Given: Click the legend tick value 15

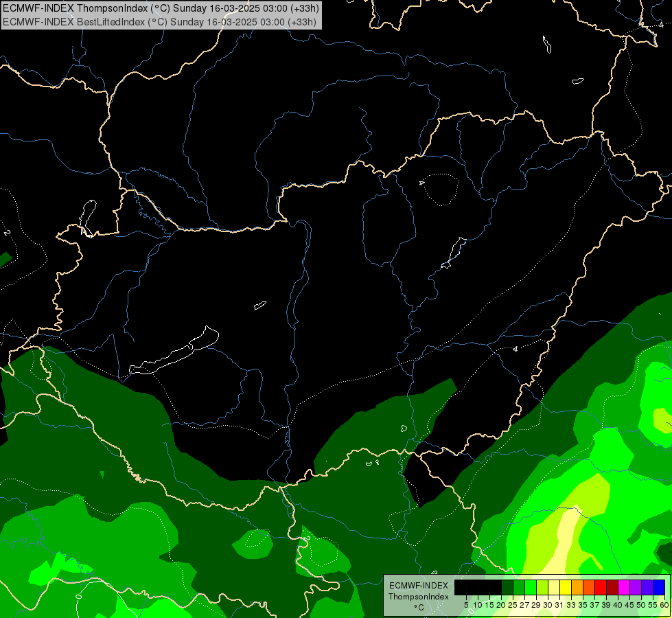Looking at the screenshot, I should tap(489, 605).
